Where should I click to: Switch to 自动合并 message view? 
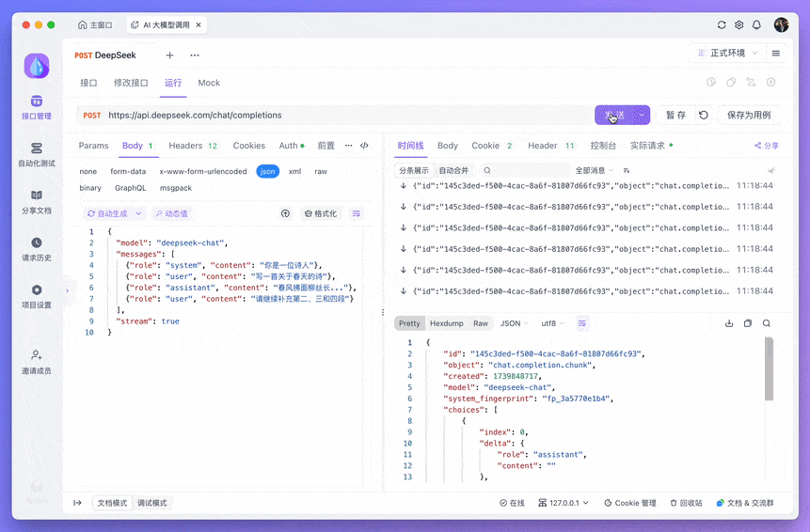(453, 170)
